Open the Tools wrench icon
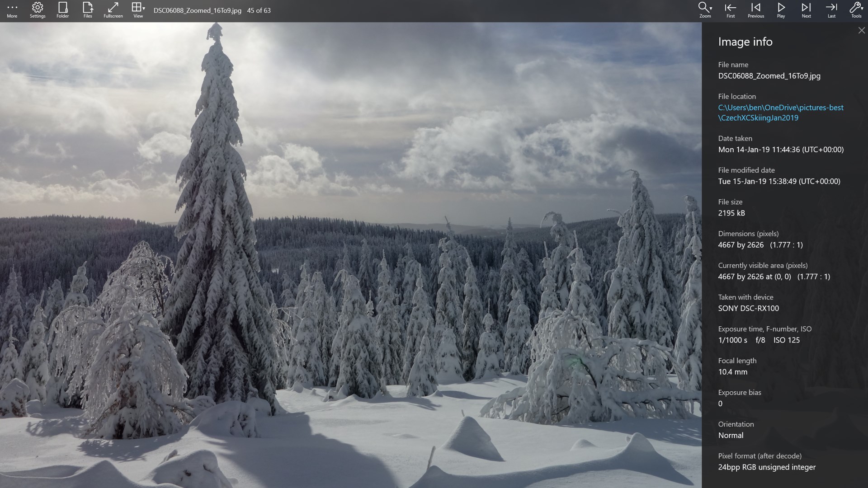 pos(855,8)
